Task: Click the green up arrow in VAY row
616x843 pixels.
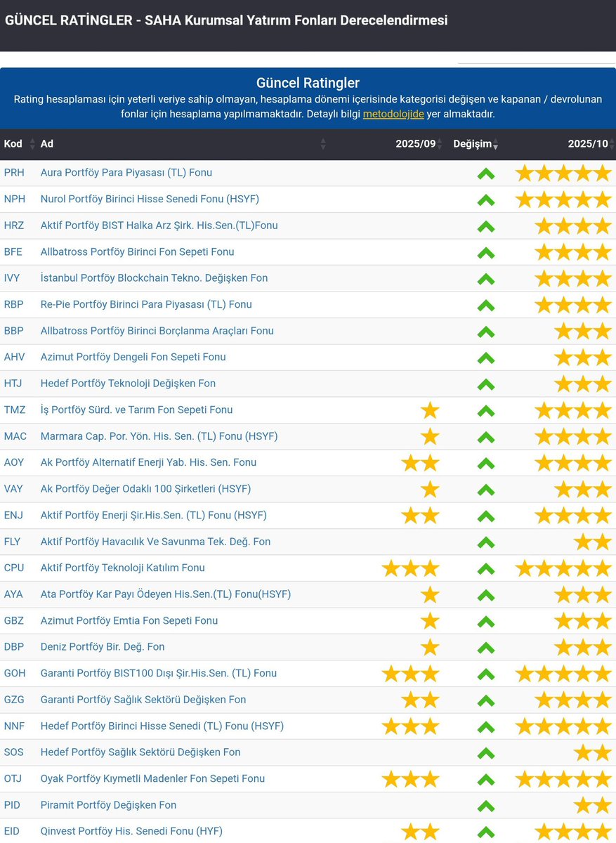Action: point(486,490)
